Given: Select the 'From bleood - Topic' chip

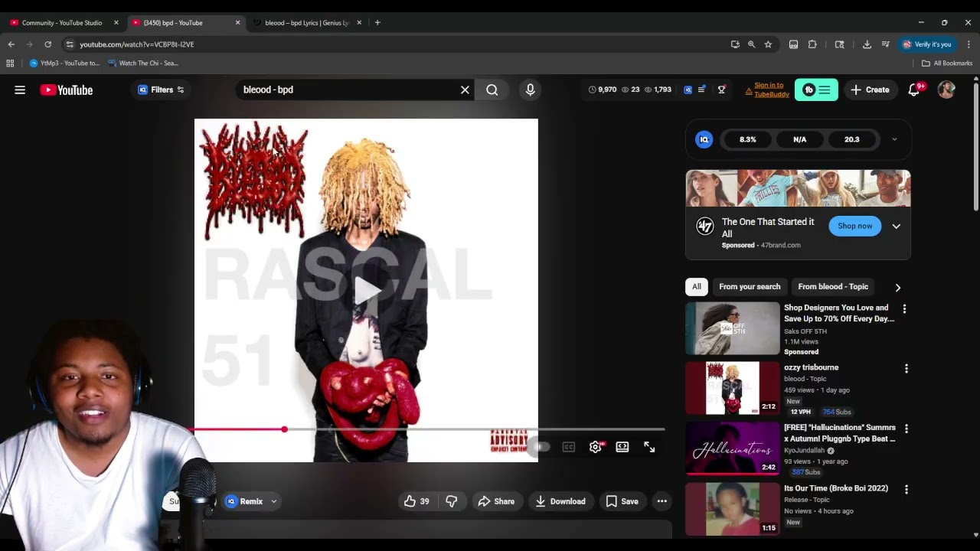Looking at the screenshot, I should (833, 287).
